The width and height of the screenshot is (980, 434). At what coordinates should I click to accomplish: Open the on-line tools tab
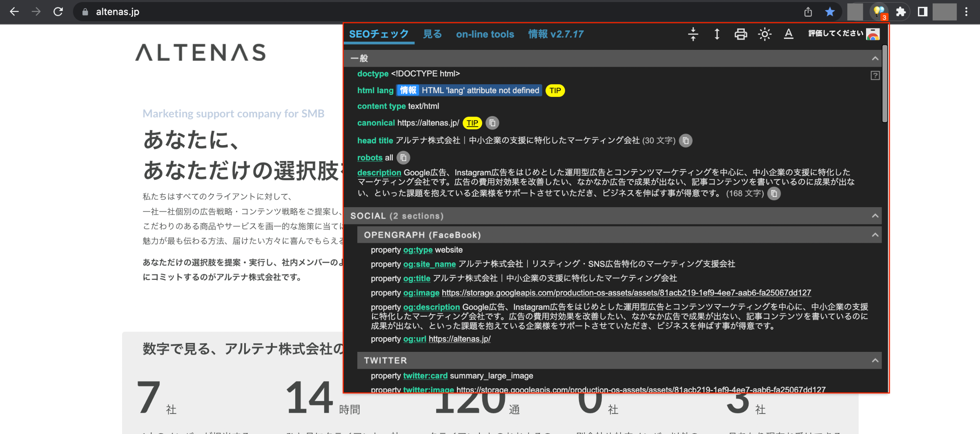point(485,34)
